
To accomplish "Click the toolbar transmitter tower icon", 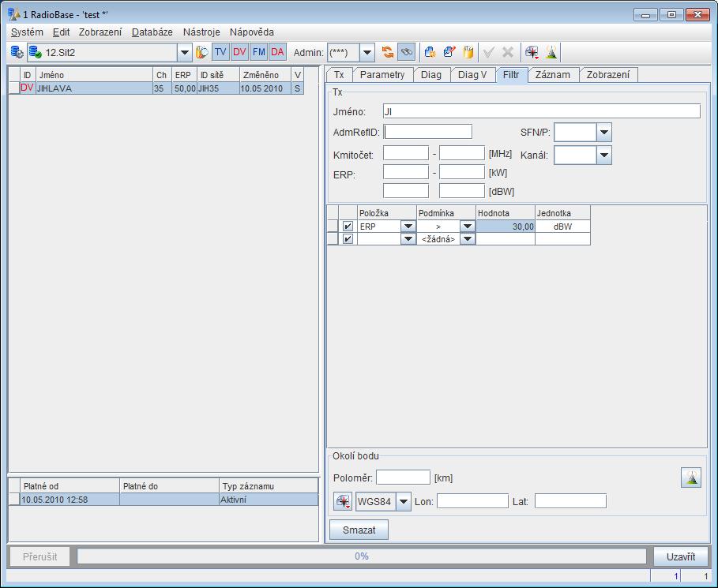I will tap(551, 52).
